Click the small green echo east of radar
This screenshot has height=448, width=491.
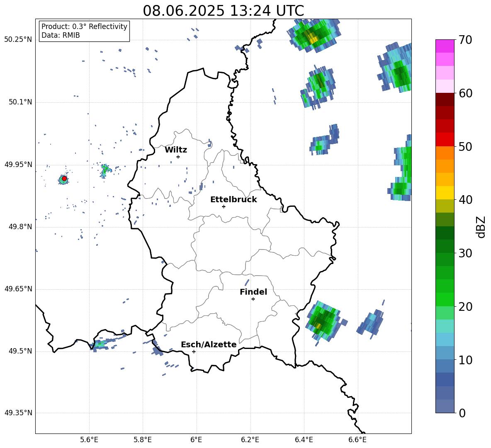105,171
